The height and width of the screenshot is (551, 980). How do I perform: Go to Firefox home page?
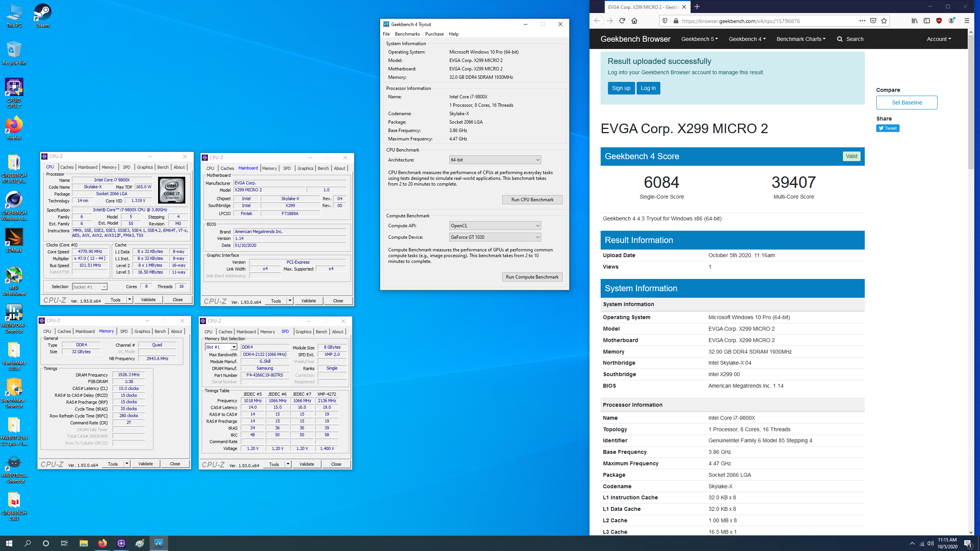[x=634, y=21]
